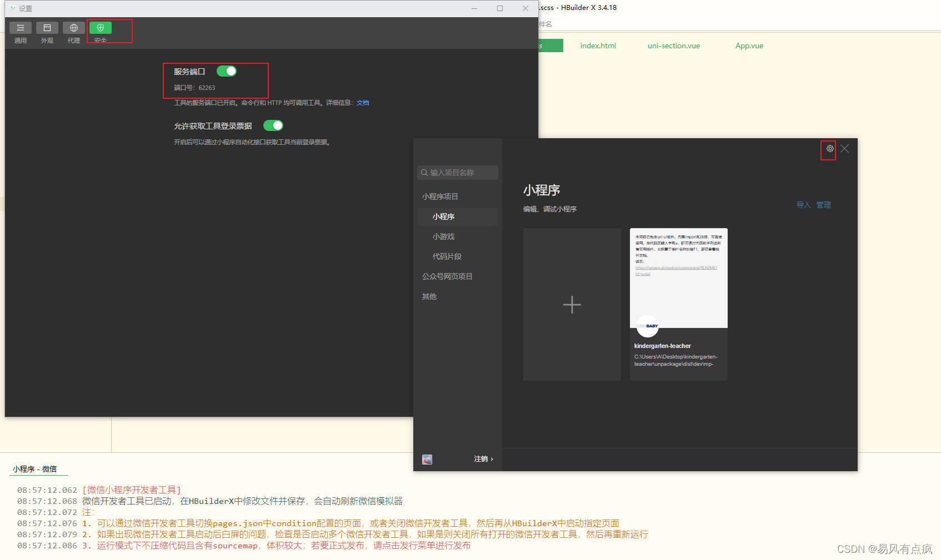
Task: Open the 代理 proxy settings tab
Action: click(x=74, y=33)
